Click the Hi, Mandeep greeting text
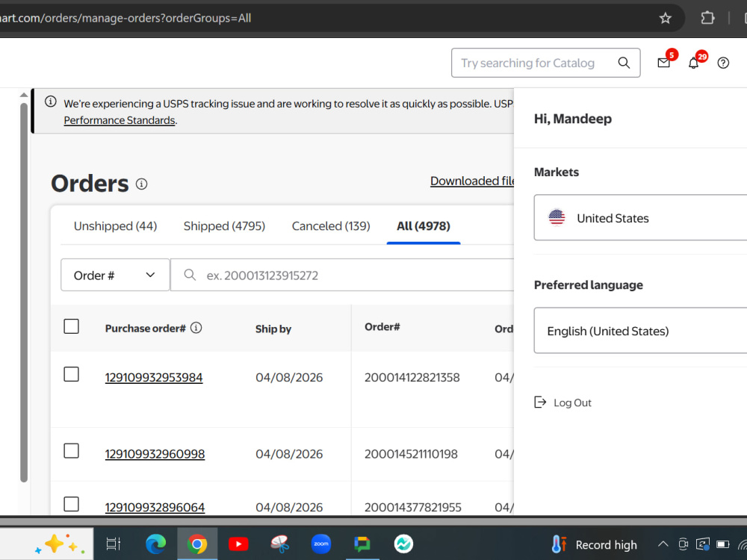 (x=573, y=119)
